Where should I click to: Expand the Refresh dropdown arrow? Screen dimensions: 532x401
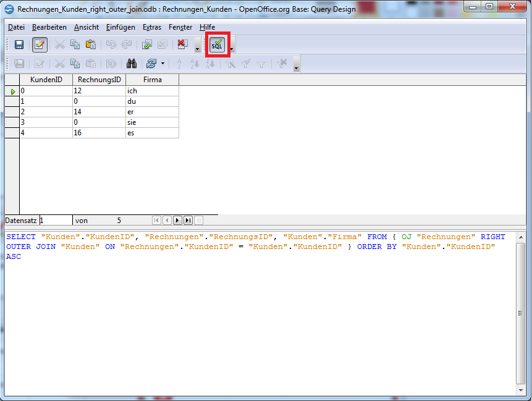tap(163, 64)
